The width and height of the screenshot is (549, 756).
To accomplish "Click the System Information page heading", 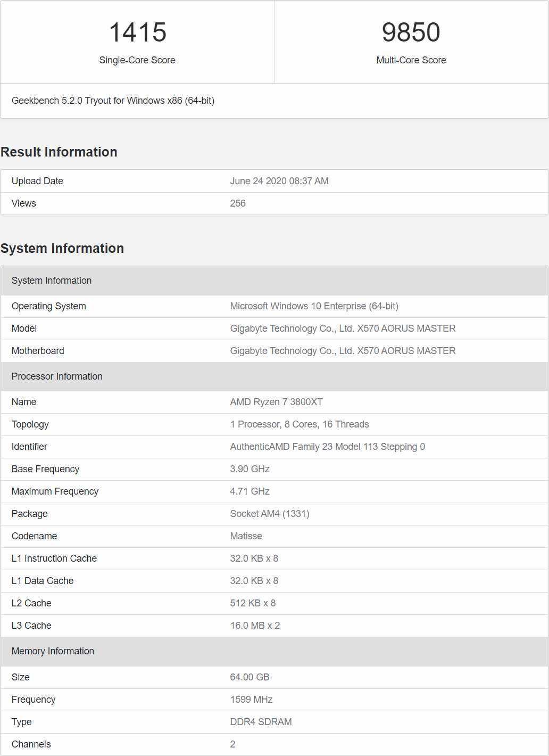I will point(62,248).
